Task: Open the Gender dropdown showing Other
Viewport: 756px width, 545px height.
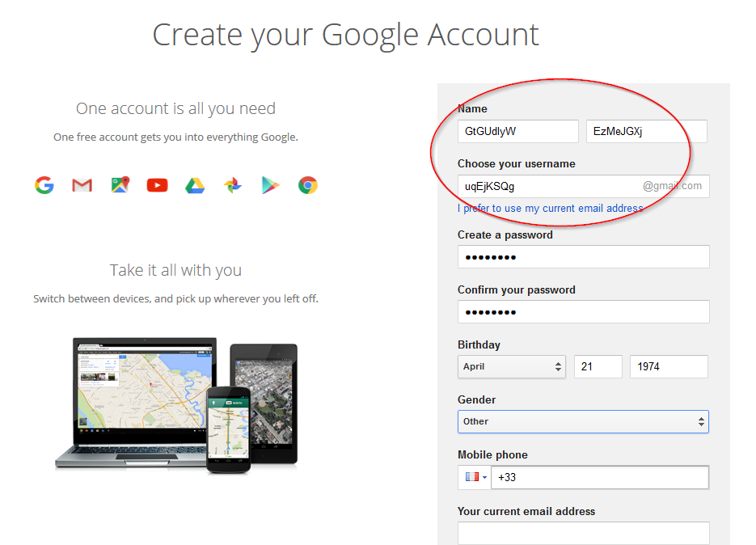Action: click(584, 421)
